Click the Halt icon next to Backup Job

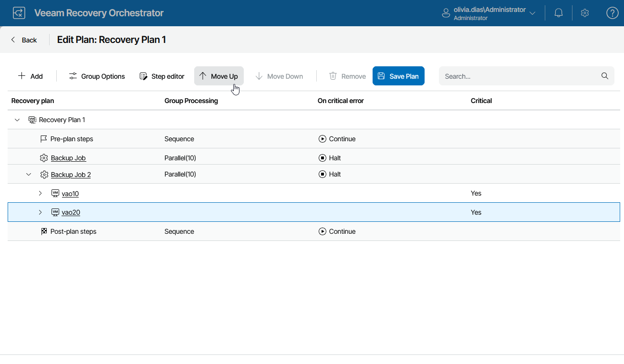click(323, 157)
